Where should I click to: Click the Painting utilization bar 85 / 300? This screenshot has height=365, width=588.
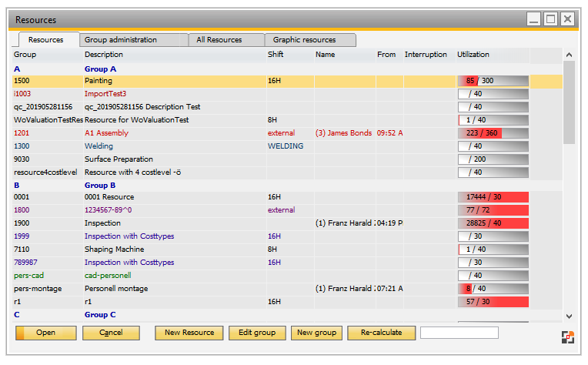pos(493,81)
